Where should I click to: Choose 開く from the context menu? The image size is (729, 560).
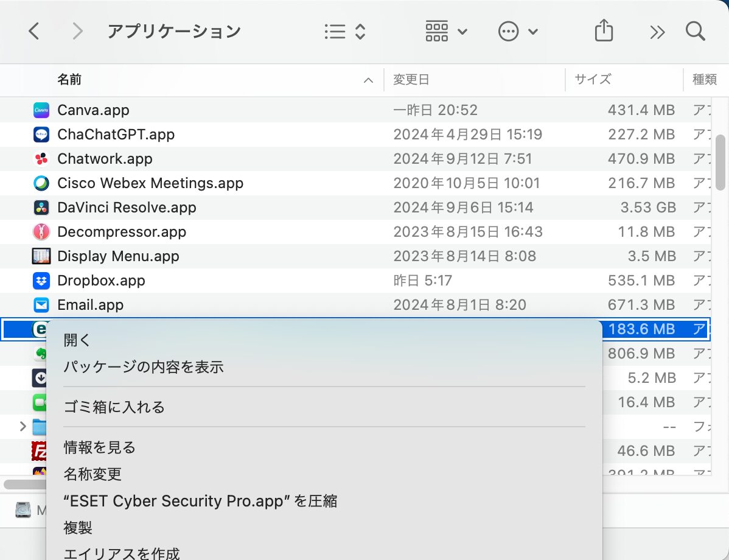click(77, 340)
